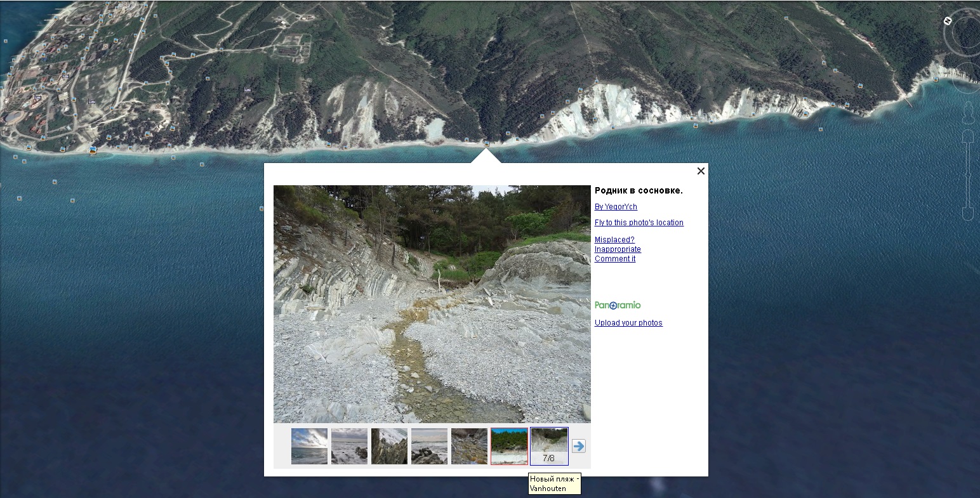The height and width of the screenshot is (498, 980).
Task: Select the red-bordered pine forest thumbnail
Action: 509,446
